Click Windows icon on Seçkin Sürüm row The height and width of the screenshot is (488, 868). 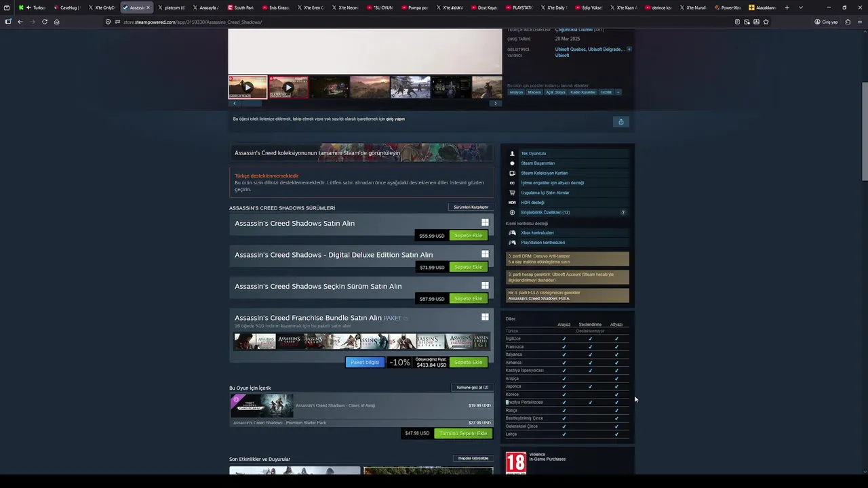point(485,285)
